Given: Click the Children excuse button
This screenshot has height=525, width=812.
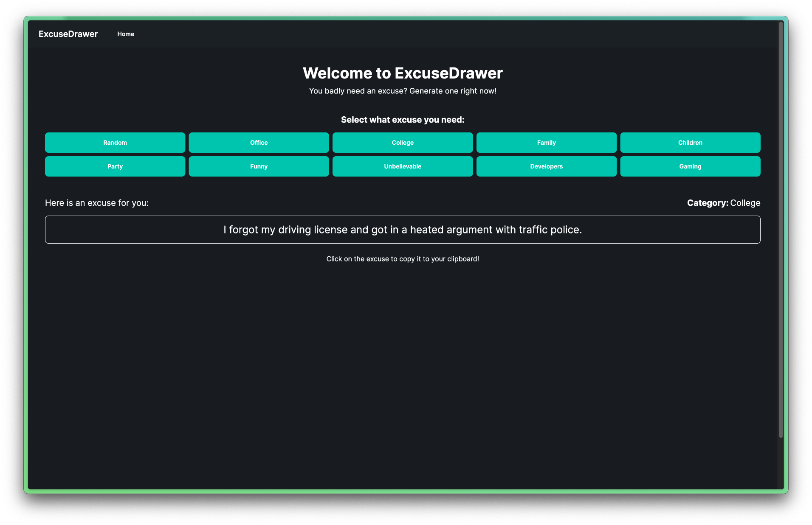Looking at the screenshot, I should click(690, 143).
